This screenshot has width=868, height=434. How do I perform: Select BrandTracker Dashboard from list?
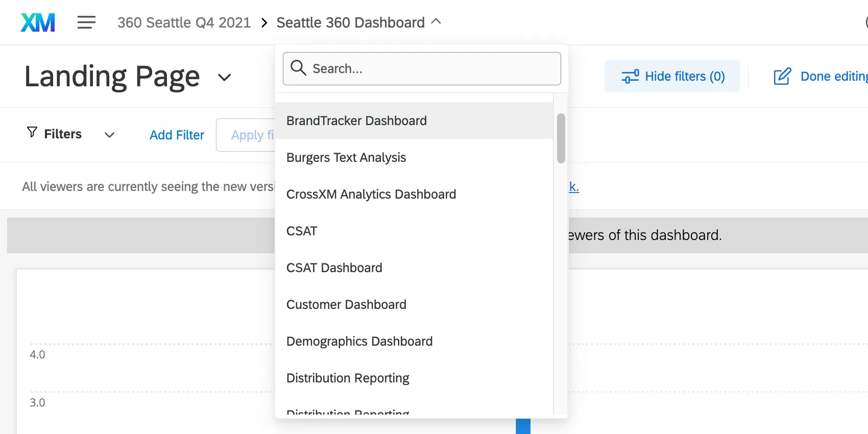(x=356, y=120)
